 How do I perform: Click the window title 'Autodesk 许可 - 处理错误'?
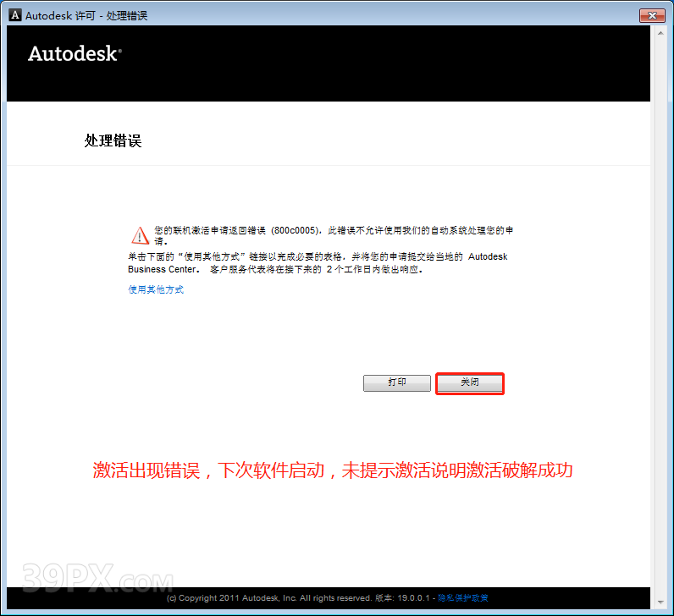click(86, 15)
